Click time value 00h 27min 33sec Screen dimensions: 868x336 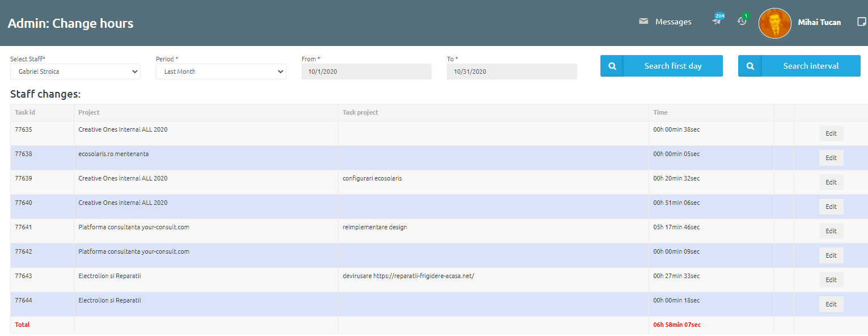coord(676,276)
